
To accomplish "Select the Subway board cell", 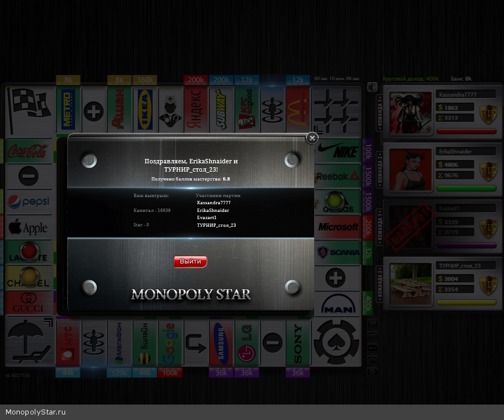I will [221, 109].
